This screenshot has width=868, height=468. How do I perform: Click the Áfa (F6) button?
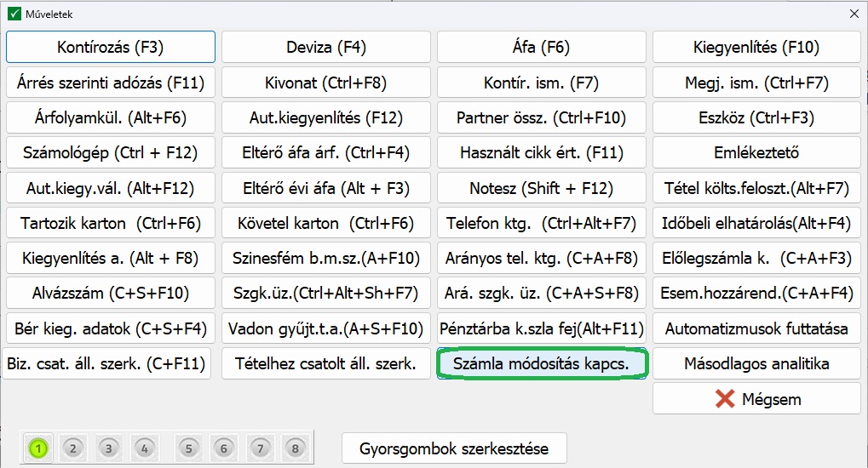pos(541,48)
